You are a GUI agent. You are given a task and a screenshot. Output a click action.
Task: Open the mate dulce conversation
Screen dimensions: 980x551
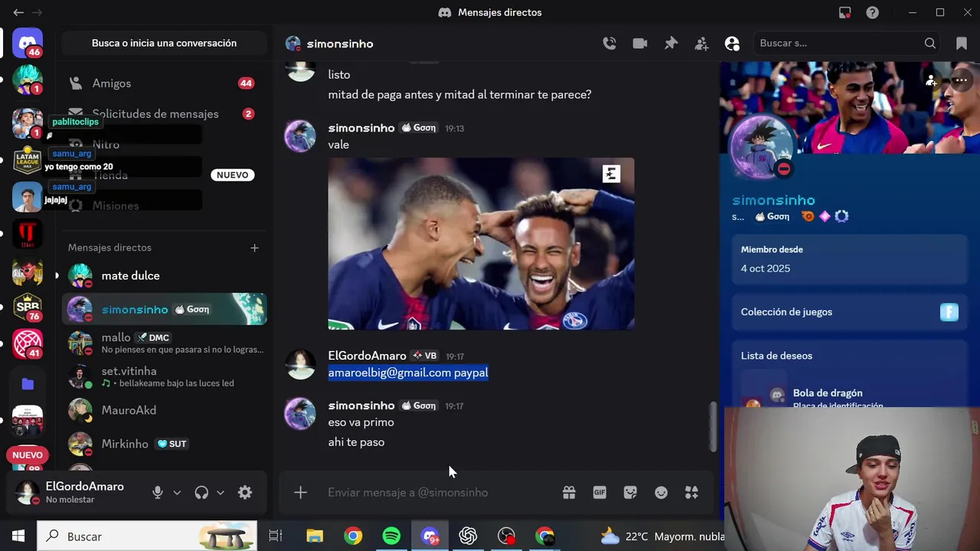165,275
